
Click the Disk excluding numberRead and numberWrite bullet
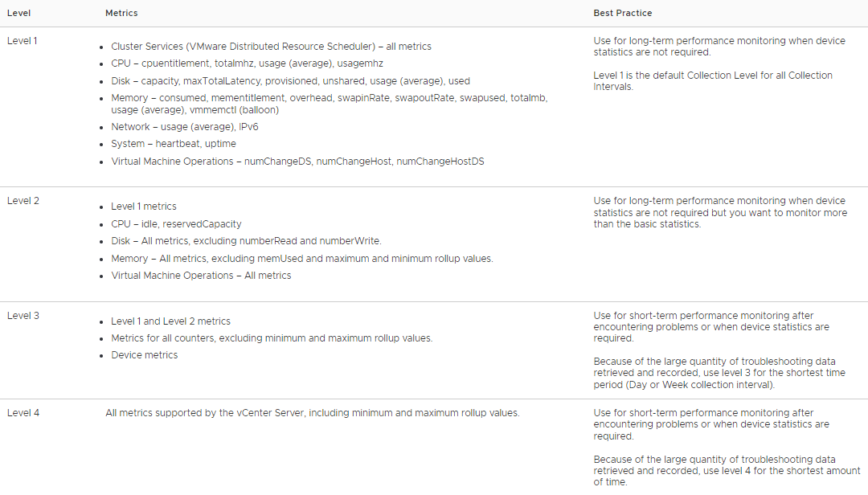click(x=246, y=241)
